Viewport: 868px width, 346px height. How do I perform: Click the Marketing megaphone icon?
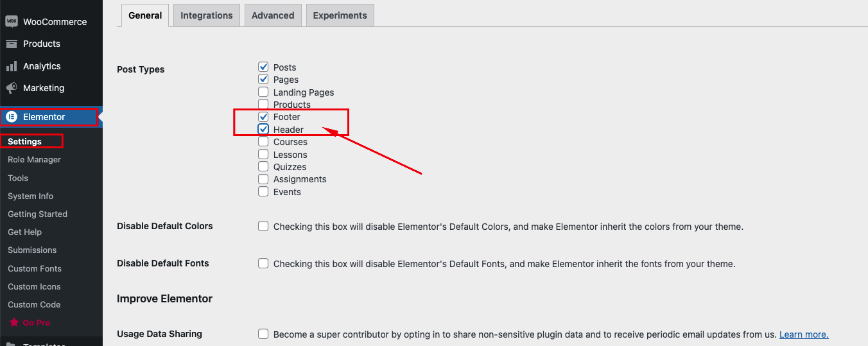12,88
